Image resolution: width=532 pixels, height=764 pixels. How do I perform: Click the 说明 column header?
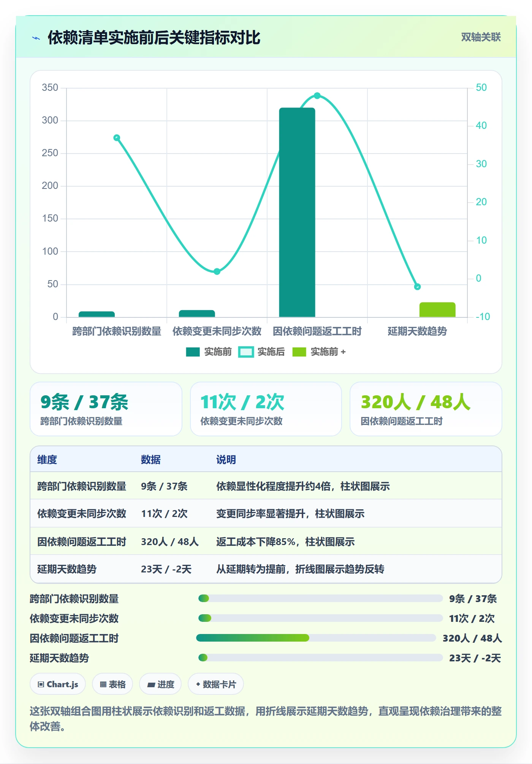(x=226, y=460)
